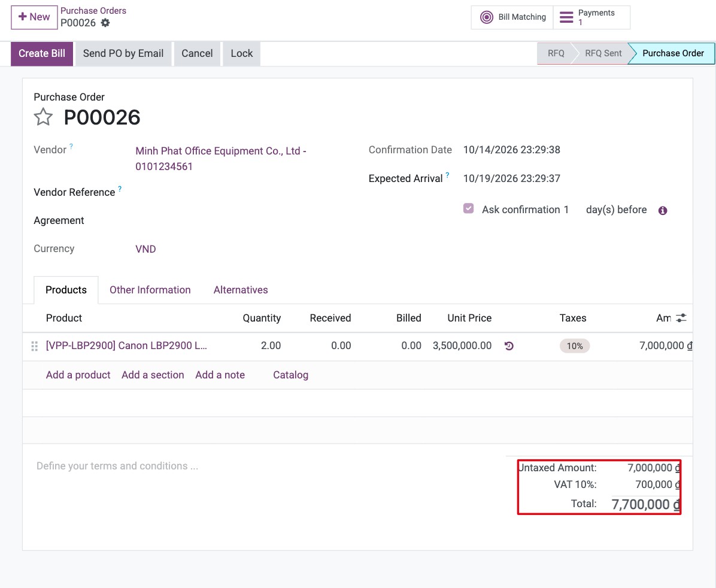Select the RFQ Sent status stage
This screenshot has height=588, width=716.
click(603, 53)
